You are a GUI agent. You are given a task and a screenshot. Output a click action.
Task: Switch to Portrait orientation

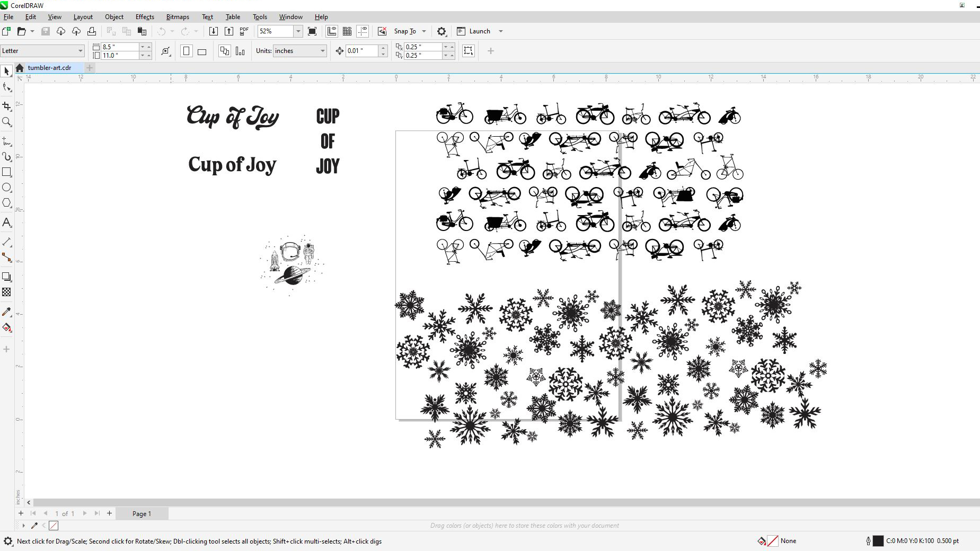pyautogui.click(x=187, y=51)
